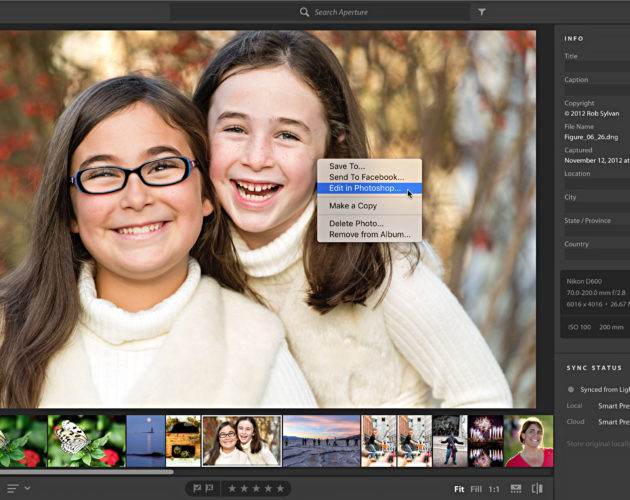The width and height of the screenshot is (630, 500).
Task: Click the Synced from Lightroom status dot
Action: pyautogui.click(x=571, y=389)
